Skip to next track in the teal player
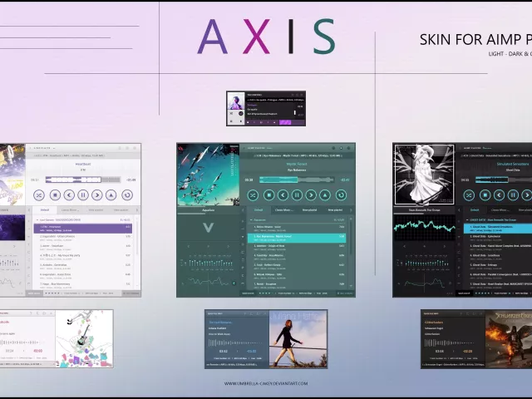532x399 pixels. (x=311, y=195)
